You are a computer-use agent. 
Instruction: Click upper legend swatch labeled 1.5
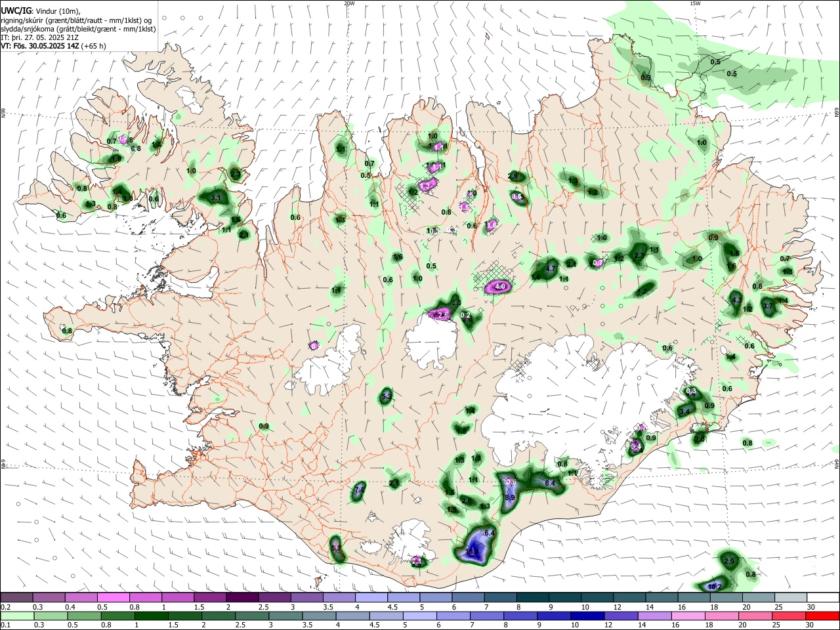(x=210, y=597)
